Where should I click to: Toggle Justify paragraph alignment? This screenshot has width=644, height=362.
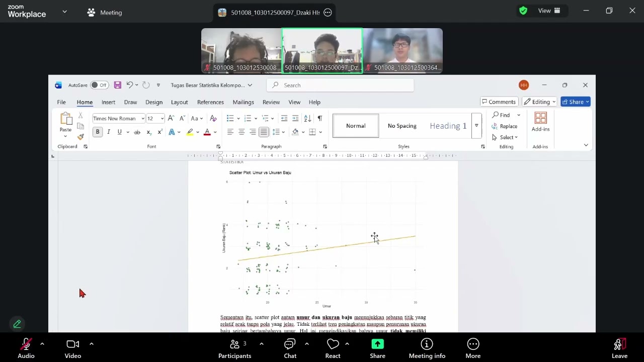coord(264,132)
